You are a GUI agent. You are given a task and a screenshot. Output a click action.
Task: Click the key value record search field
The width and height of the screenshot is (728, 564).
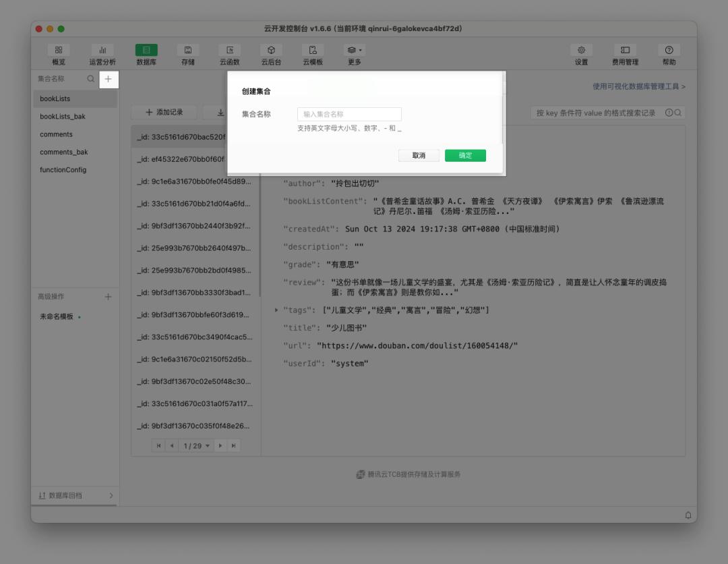pos(597,113)
